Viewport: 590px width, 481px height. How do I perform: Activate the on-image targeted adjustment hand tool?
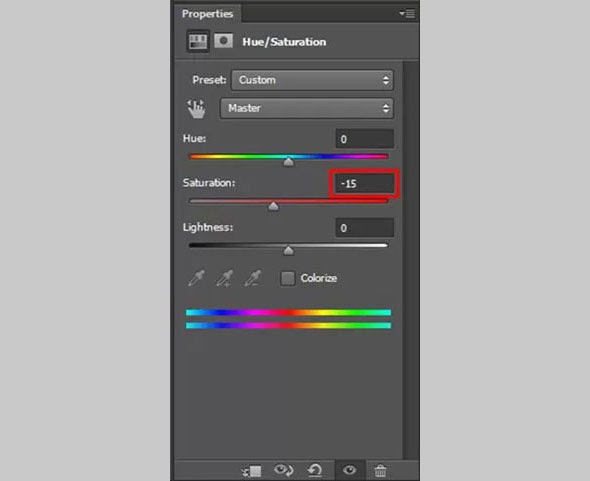pos(196,109)
